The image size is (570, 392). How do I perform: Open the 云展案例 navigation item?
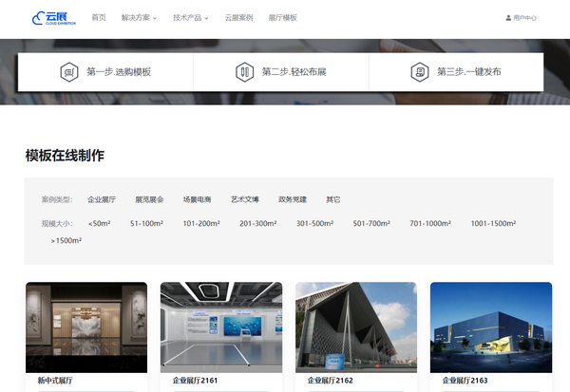click(x=238, y=18)
